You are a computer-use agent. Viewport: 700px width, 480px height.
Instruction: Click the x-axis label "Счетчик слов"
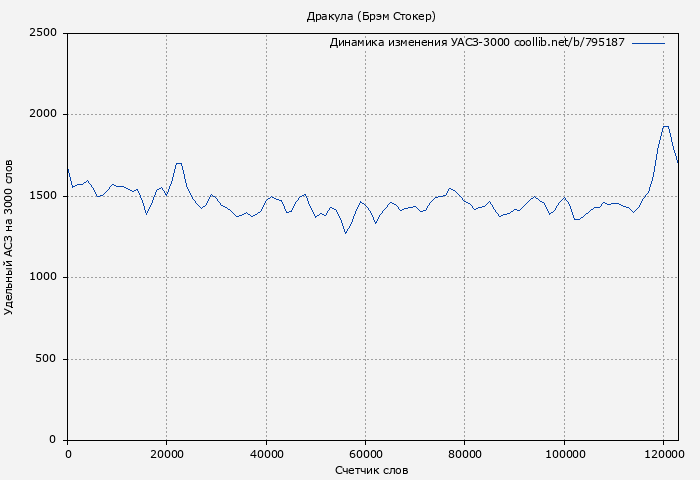click(x=371, y=470)
